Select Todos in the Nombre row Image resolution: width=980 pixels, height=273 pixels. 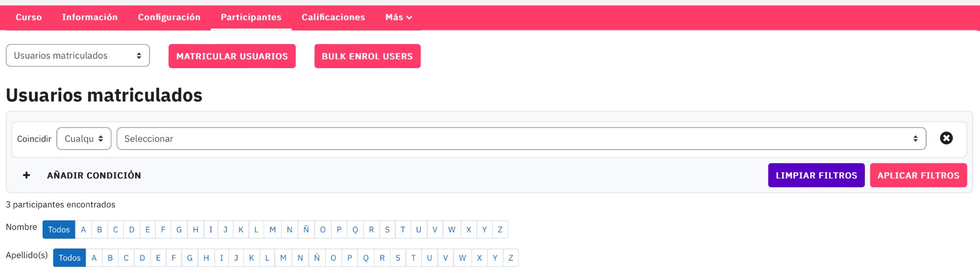[x=59, y=229]
